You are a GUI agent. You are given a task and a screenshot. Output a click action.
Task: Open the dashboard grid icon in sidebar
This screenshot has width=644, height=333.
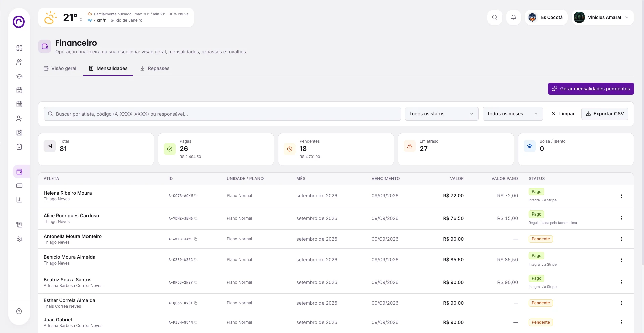pos(19,48)
